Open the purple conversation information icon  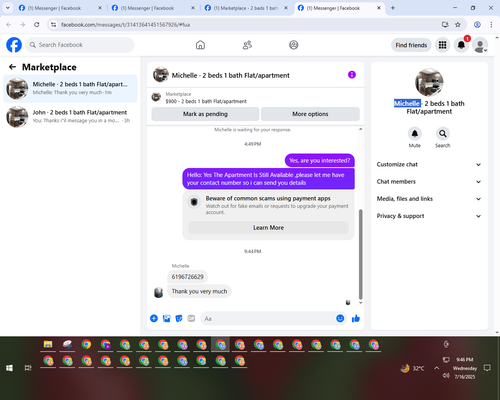[x=352, y=75]
